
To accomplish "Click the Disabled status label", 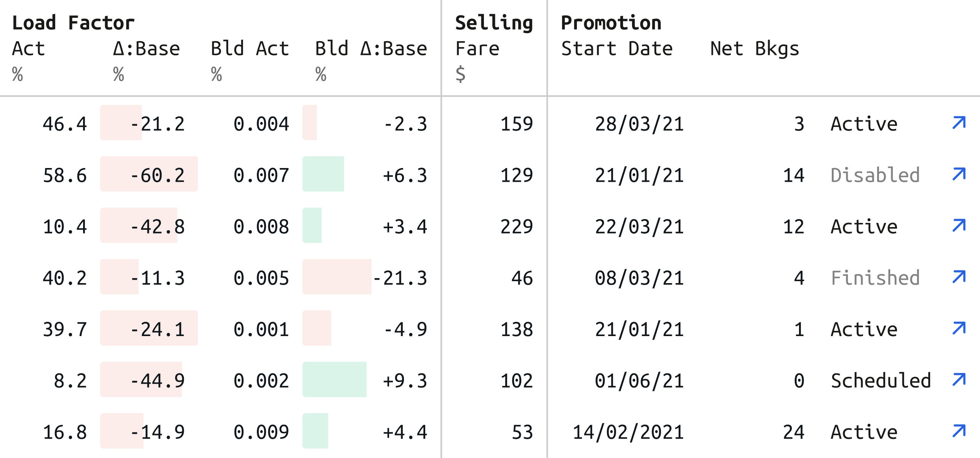I will click(875, 175).
